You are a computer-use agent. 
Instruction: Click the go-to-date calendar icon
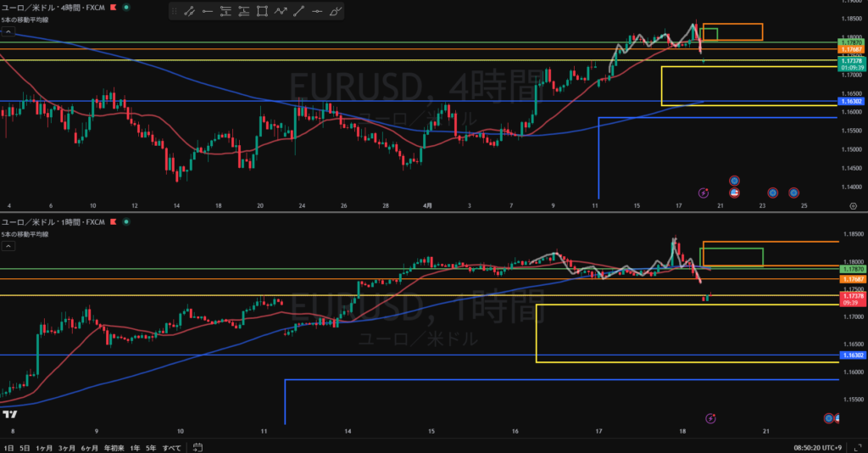(x=197, y=446)
